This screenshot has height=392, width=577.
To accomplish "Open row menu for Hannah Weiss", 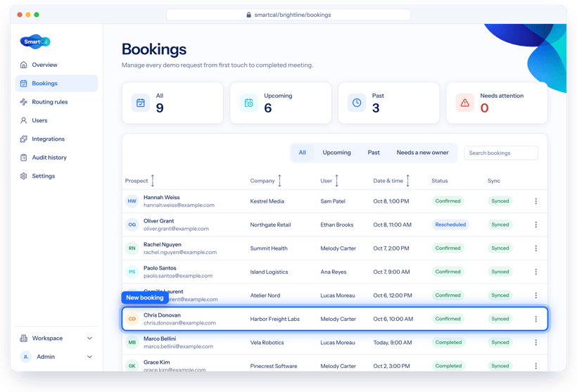I will coord(535,201).
